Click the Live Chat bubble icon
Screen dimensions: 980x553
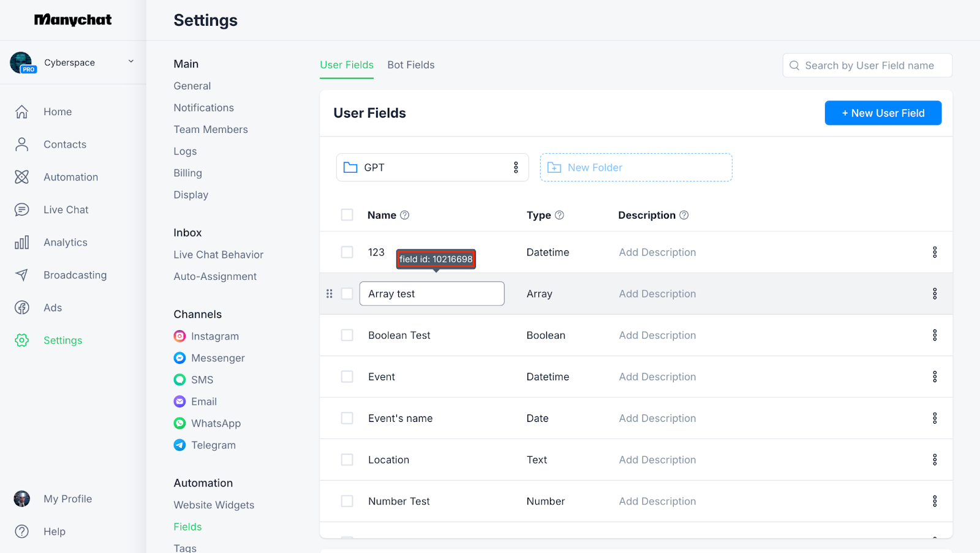click(22, 210)
